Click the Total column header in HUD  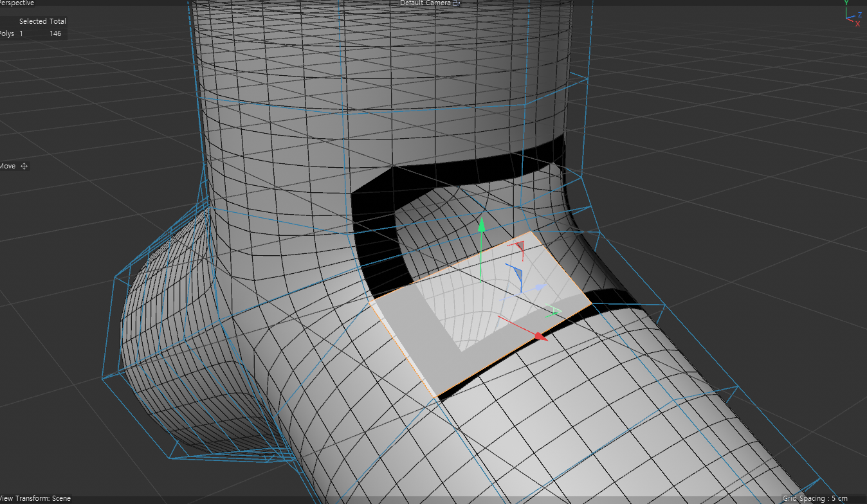[58, 21]
